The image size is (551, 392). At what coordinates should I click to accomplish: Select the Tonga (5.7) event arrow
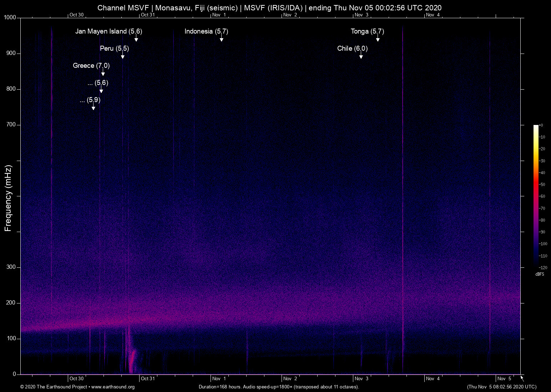(378, 39)
